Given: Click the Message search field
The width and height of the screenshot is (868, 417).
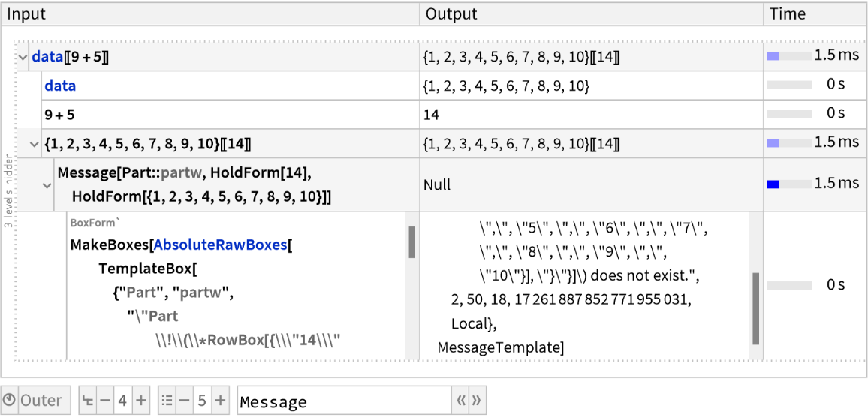Looking at the screenshot, I should tap(343, 401).
